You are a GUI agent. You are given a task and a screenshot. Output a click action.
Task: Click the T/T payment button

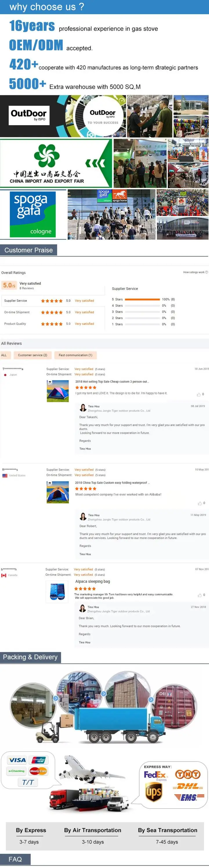[x=28, y=782]
